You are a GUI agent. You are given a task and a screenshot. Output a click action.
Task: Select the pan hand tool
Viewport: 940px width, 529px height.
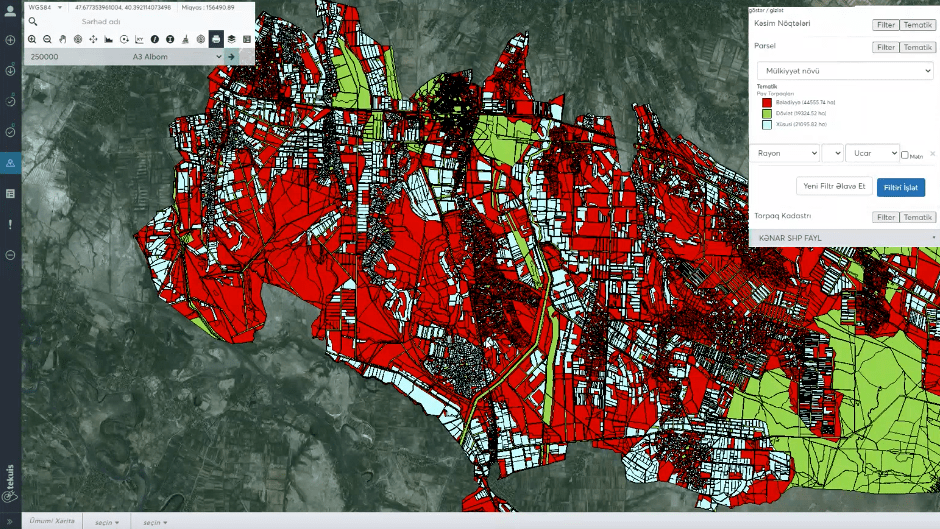coord(62,39)
